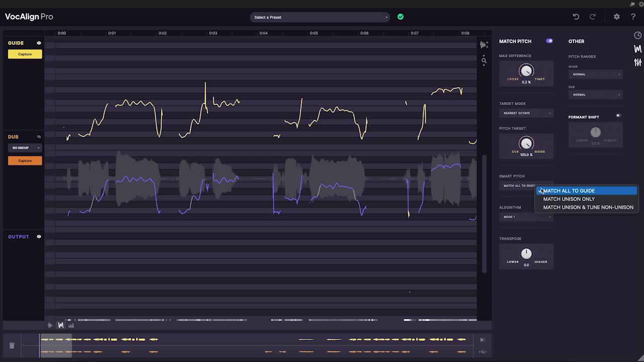Viewport: 644px width, 362px height.
Task: Enable the Formant Shift toggle
Action: coord(618,116)
